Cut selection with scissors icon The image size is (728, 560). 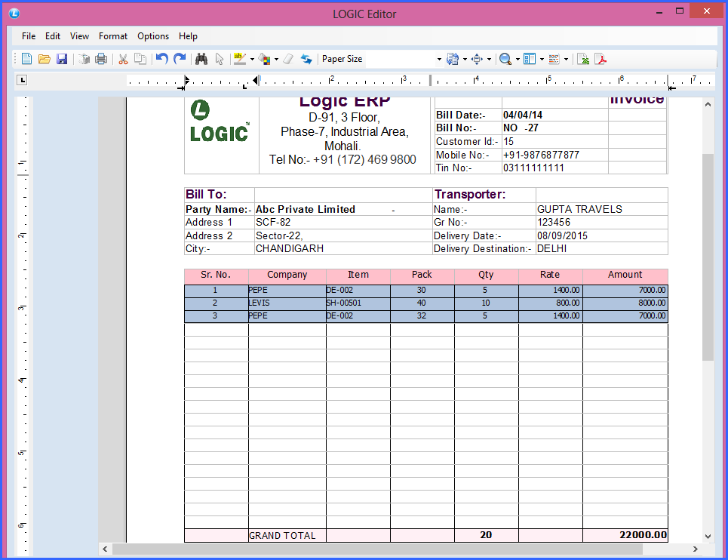(123, 59)
